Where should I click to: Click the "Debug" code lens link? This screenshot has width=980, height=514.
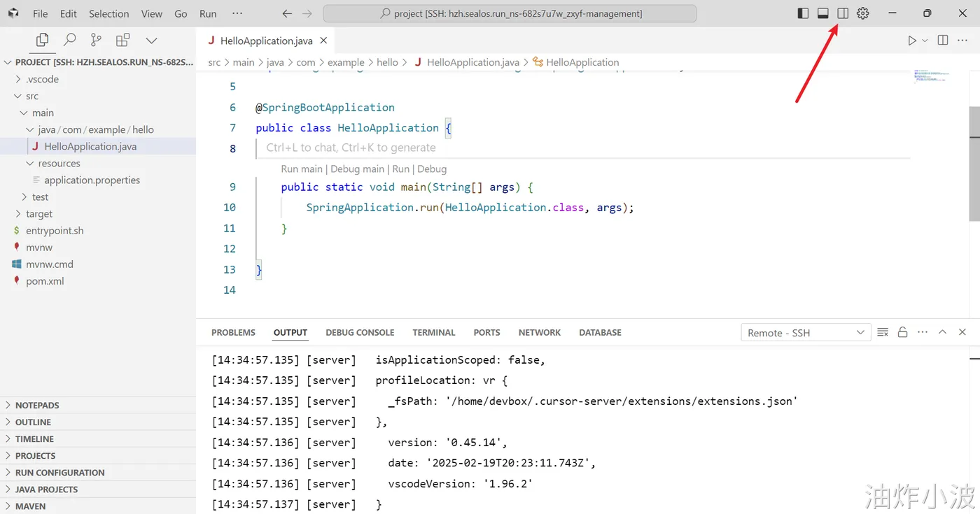432,169
